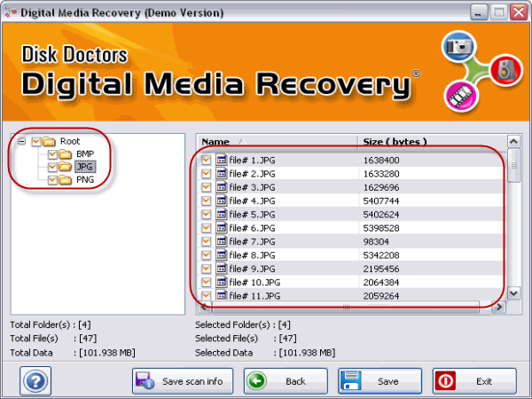Viewport: 532px width, 399px height.
Task: Click the file# 11.JPG image file icon
Action: [x=221, y=295]
